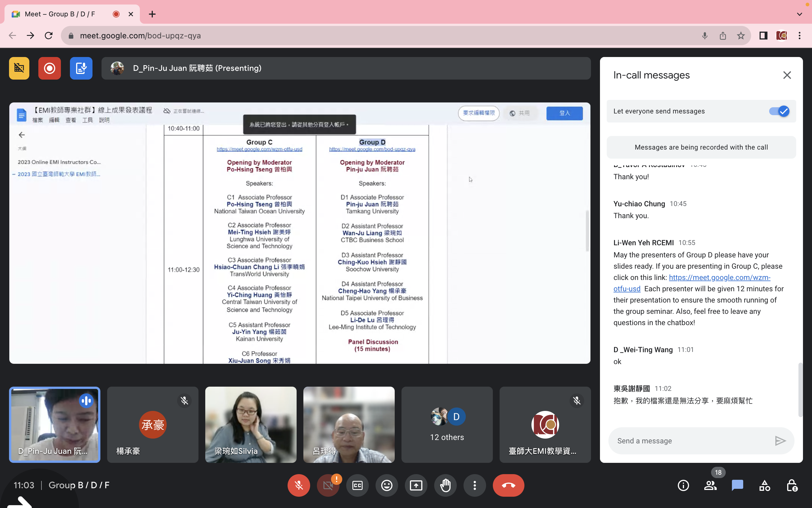
Task: Toggle Let everyone send messages switch
Action: pos(779,111)
